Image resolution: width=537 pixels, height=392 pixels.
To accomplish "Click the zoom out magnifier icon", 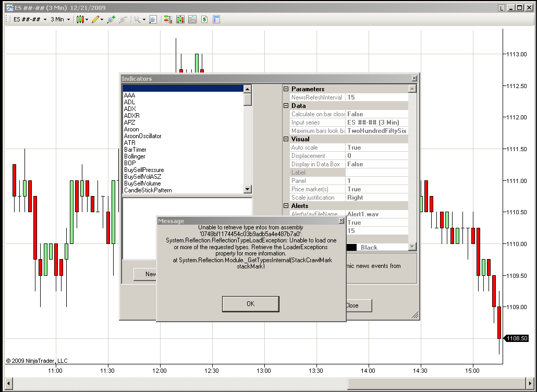I will pyautogui.click(x=123, y=19).
